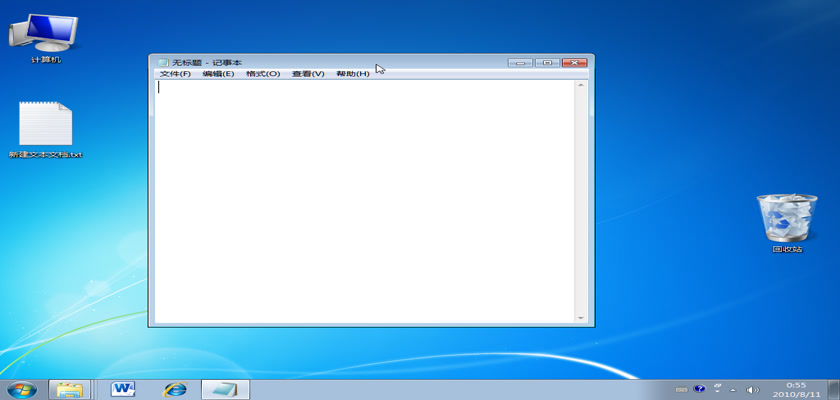Open the 查看(V) menu
This screenshot has width=840, height=400.
pyautogui.click(x=308, y=74)
